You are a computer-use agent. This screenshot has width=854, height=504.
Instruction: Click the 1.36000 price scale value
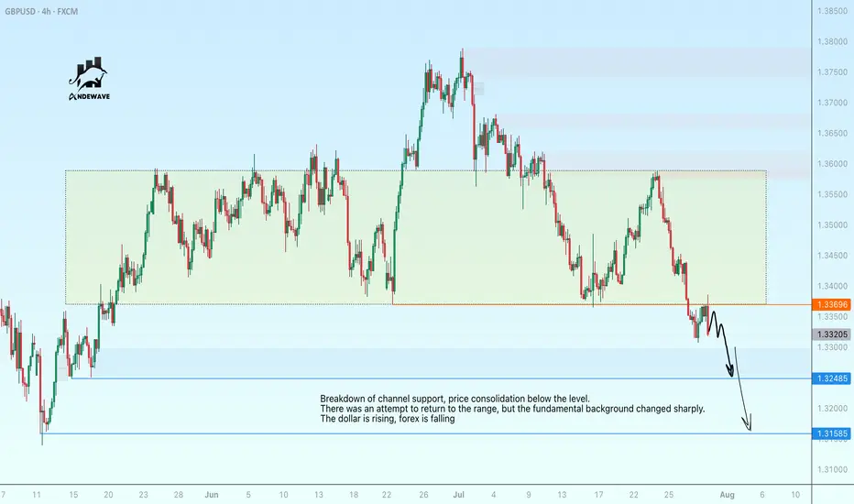[x=832, y=163]
